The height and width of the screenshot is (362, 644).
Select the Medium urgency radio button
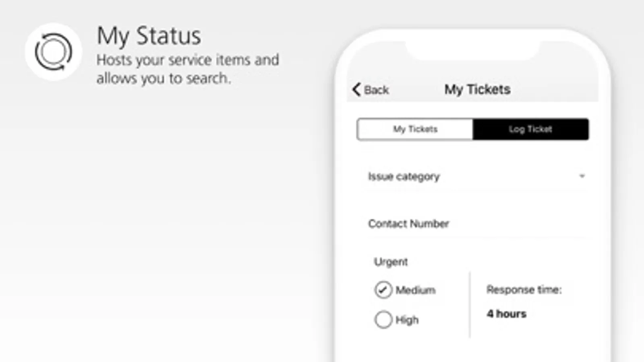(383, 290)
